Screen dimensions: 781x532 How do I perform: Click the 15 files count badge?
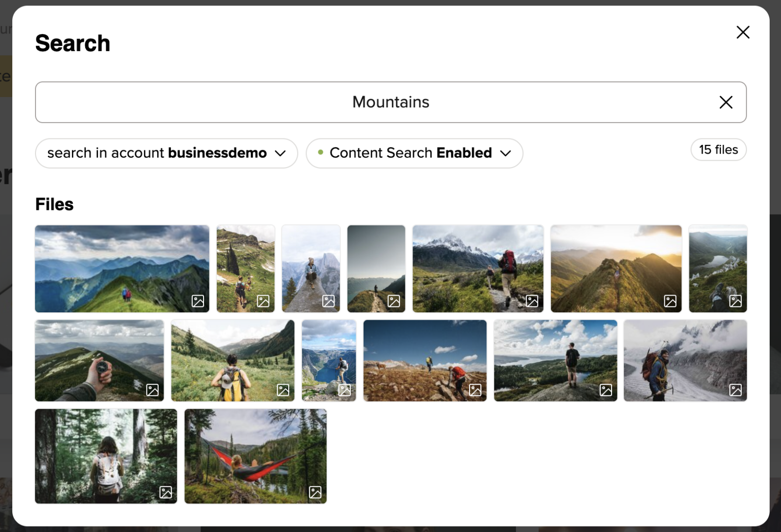coord(718,150)
